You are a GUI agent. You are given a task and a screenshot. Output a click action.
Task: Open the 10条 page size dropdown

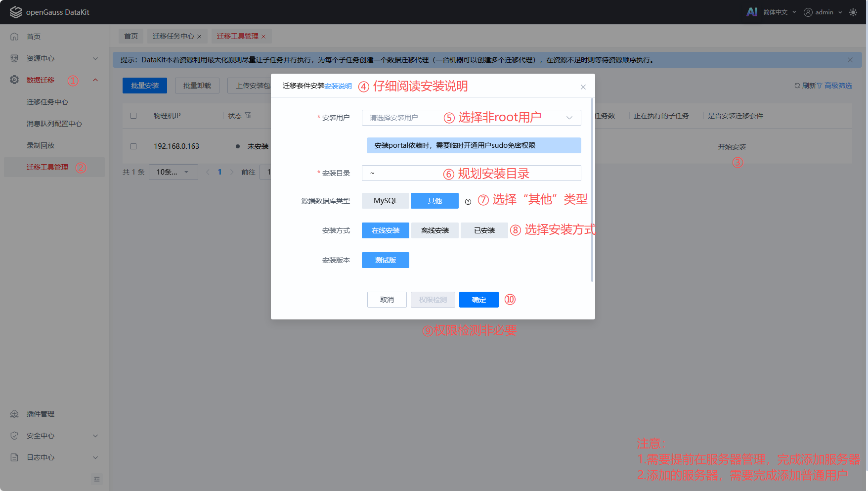pyautogui.click(x=174, y=172)
